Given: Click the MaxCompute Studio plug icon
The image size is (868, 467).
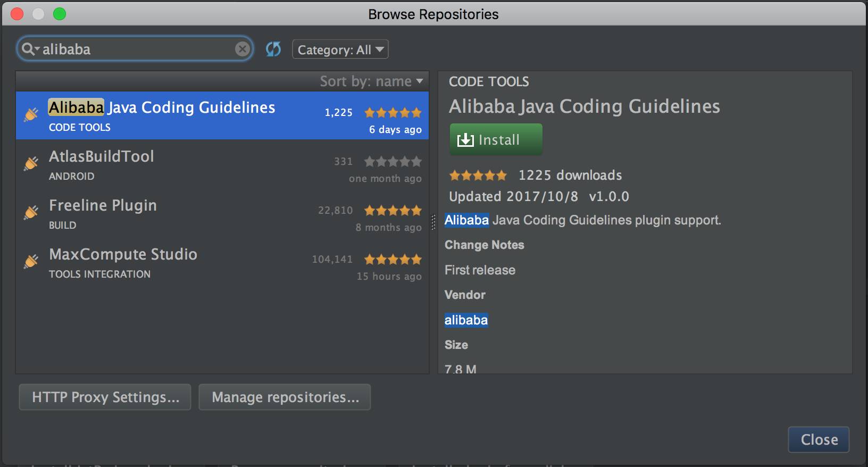Looking at the screenshot, I should pos(31,261).
